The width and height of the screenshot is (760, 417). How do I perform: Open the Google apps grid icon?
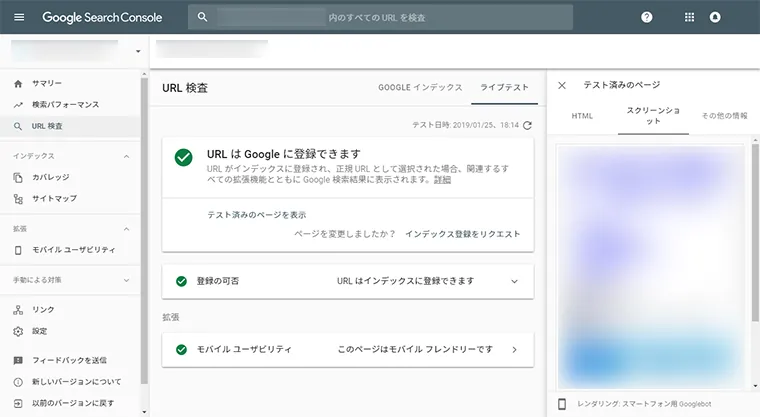pos(689,17)
